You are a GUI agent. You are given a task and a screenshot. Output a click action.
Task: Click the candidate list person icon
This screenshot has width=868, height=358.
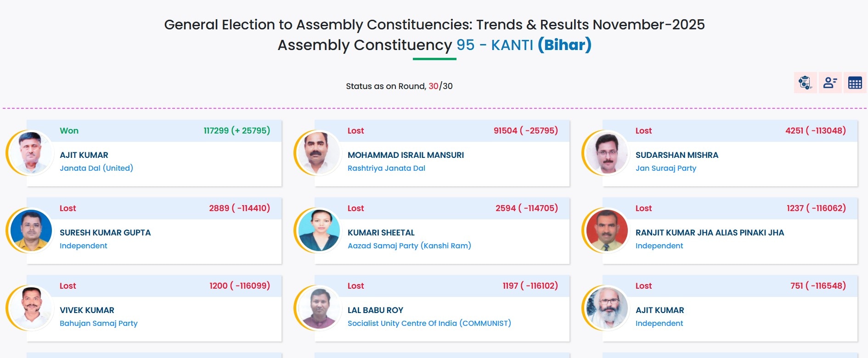pos(830,83)
